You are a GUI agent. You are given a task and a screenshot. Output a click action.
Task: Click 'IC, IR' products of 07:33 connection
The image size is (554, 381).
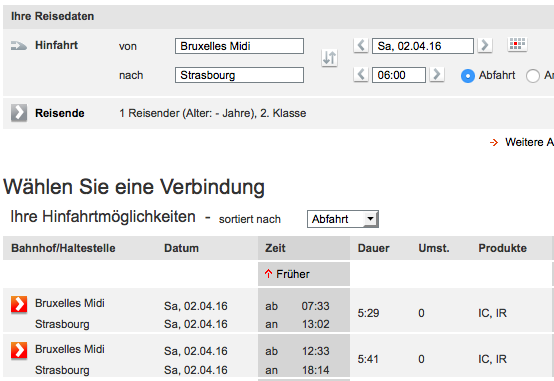[x=493, y=313]
